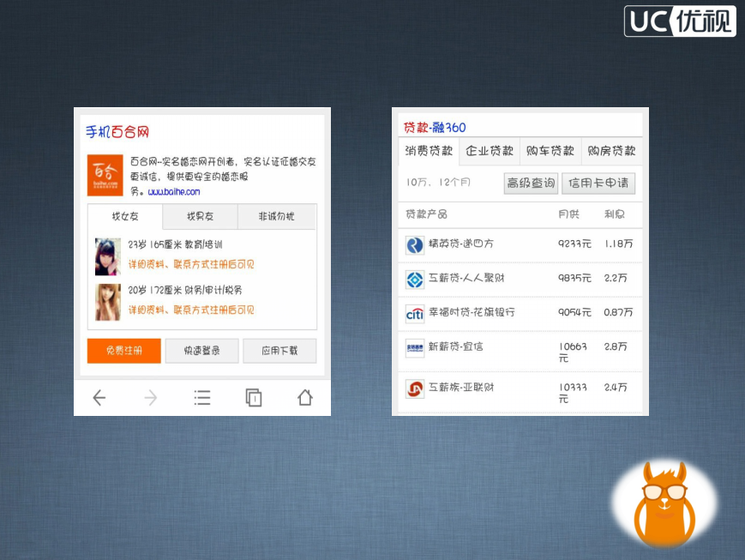This screenshot has width=745, height=560.
Task: Click the 贷款产品 column header
Action: click(x=426, y=214)
